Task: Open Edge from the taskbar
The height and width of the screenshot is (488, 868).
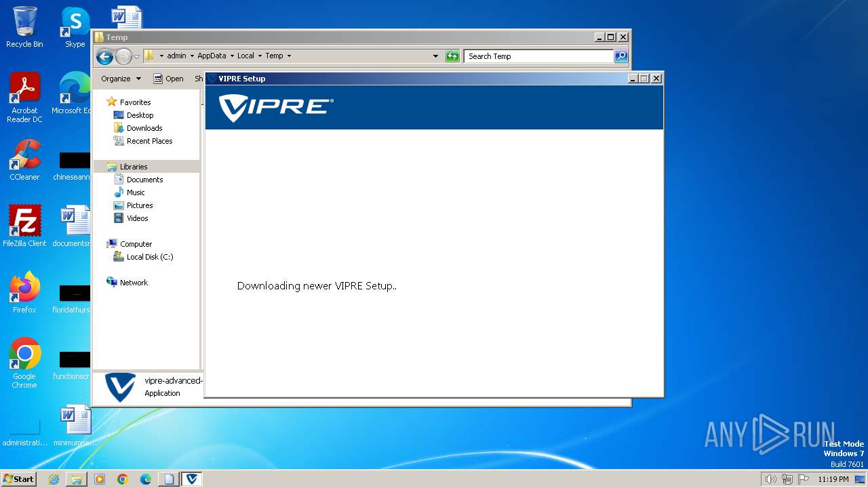Action: [x=146, y=479]
